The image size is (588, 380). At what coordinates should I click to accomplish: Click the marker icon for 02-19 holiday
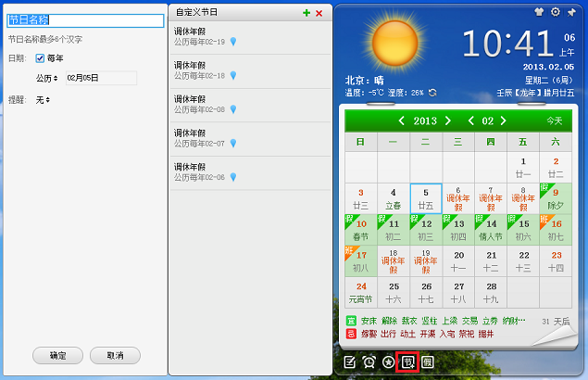233,42
